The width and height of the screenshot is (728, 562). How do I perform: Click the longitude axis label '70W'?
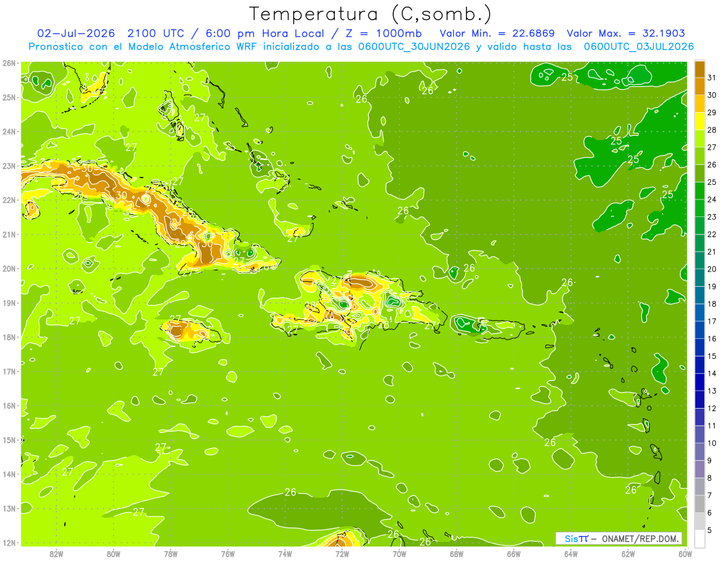(x=399, y=554)
